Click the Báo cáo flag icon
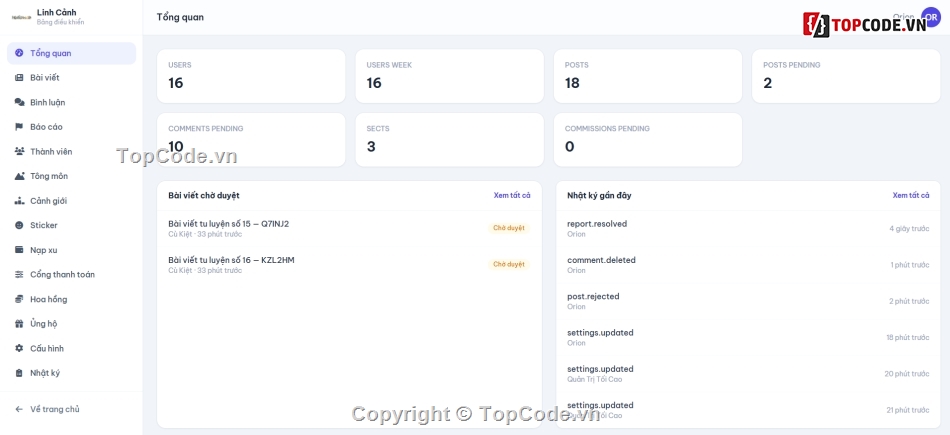The width and height of the screenshot is (950, 435). point(19,127)
